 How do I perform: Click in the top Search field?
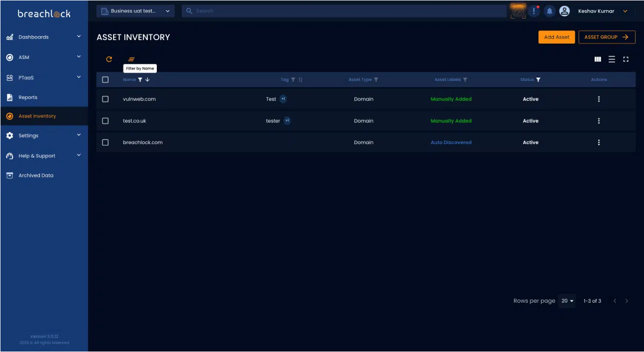click(344, 11)
